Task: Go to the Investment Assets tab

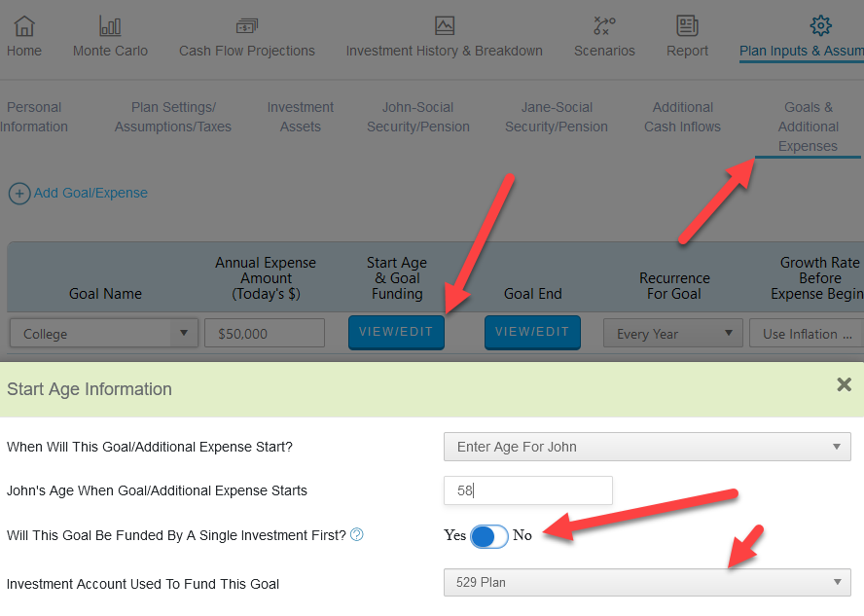Action: 301,117
